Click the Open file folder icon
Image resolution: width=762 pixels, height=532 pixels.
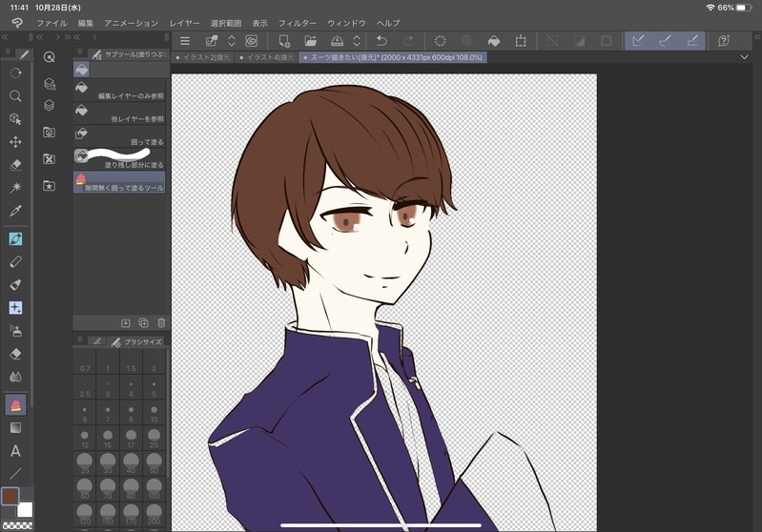pyautogui.click(x=311, y=41)
